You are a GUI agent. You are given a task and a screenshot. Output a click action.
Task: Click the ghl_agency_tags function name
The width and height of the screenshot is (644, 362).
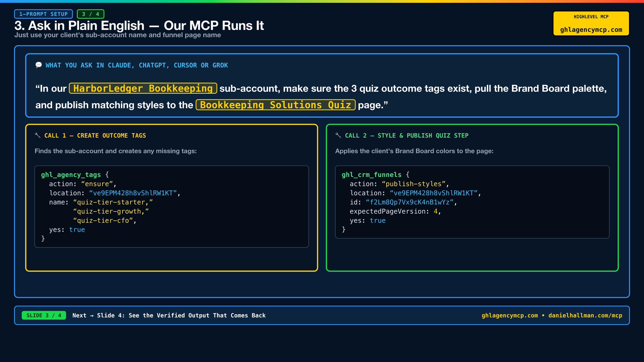point(71,175)
